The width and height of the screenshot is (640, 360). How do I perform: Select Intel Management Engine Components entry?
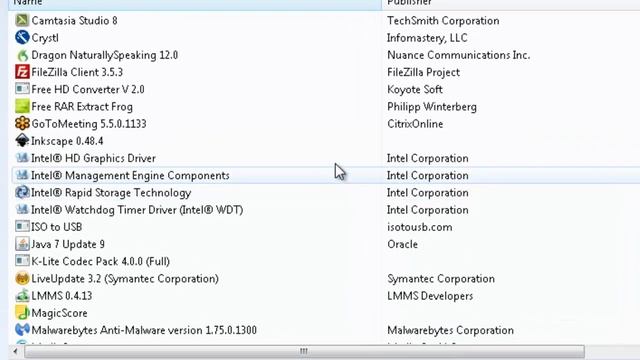tap(130, 175)
